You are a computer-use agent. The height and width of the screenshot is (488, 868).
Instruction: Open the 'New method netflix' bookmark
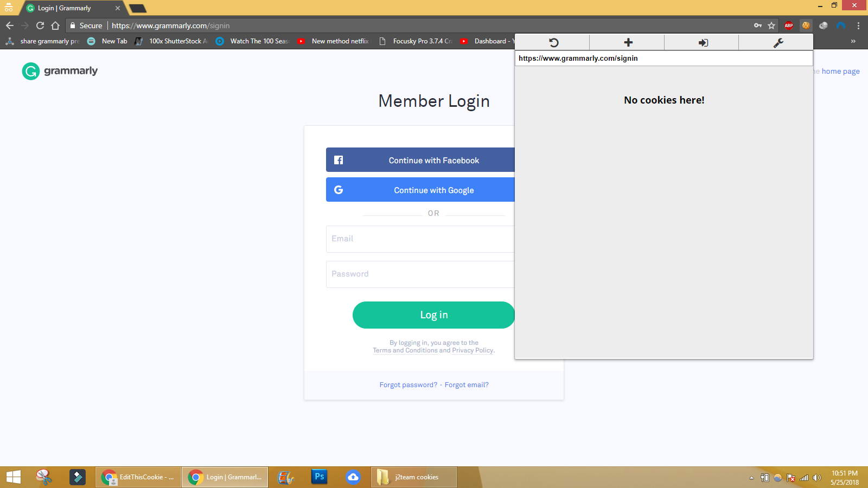333,41
